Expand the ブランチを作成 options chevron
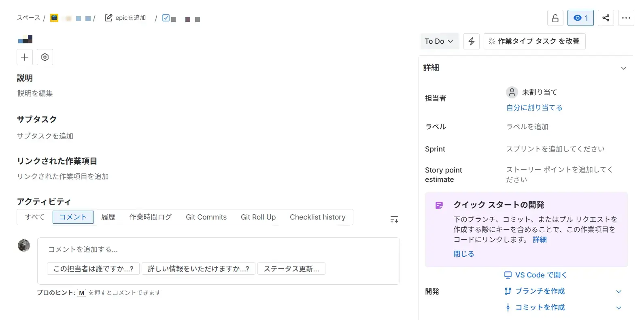 [x=618, y=292]
